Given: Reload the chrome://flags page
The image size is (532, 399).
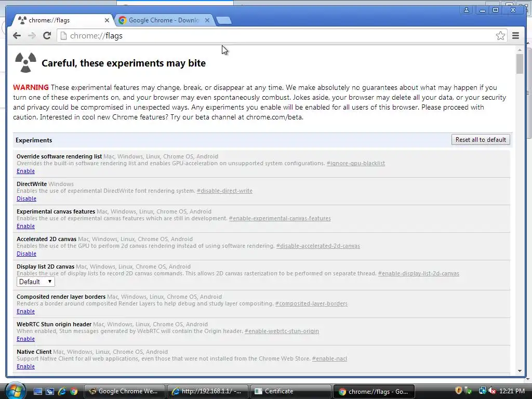Looking at the screenshot, I should pyautogui.click(x=47, y=36).
